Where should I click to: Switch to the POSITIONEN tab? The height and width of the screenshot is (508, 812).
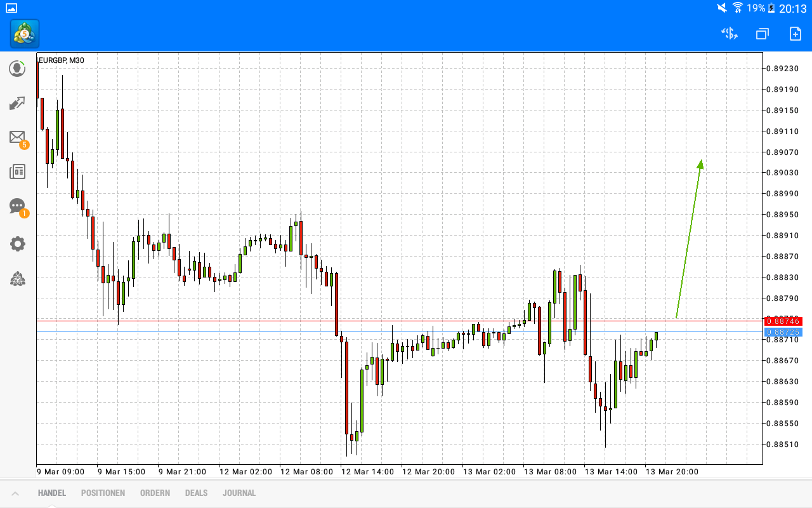coord(103,493)
